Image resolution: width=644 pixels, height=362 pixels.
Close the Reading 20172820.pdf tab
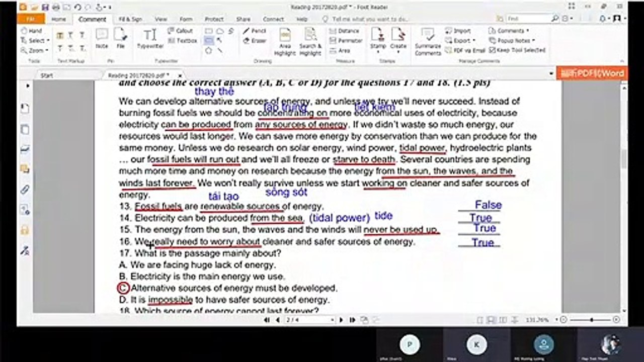click(180, 75)
